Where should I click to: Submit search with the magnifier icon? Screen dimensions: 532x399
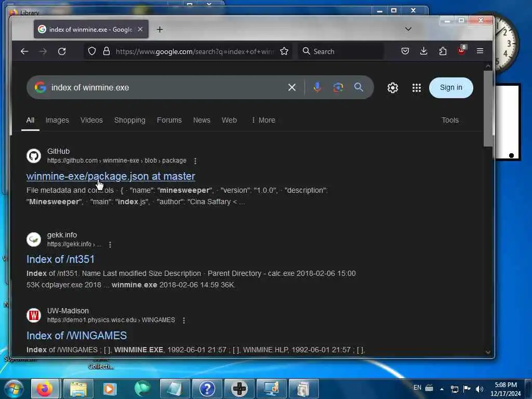point(358,87)
